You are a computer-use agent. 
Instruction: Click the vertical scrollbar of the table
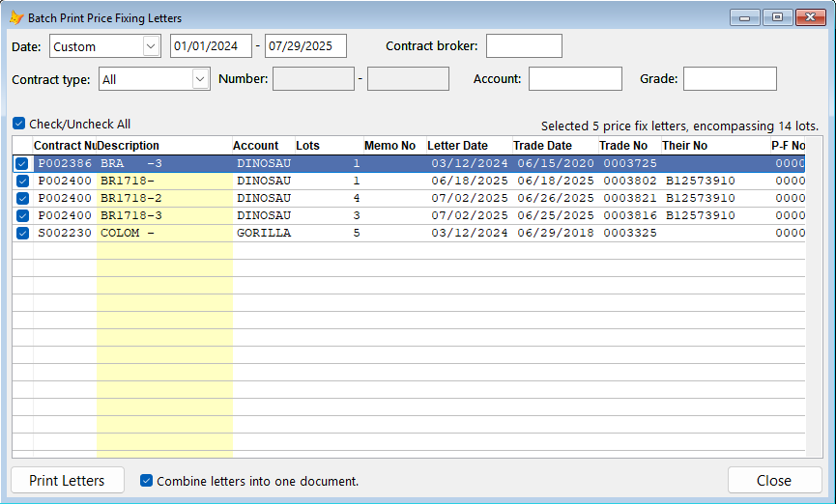pos(814,296)
